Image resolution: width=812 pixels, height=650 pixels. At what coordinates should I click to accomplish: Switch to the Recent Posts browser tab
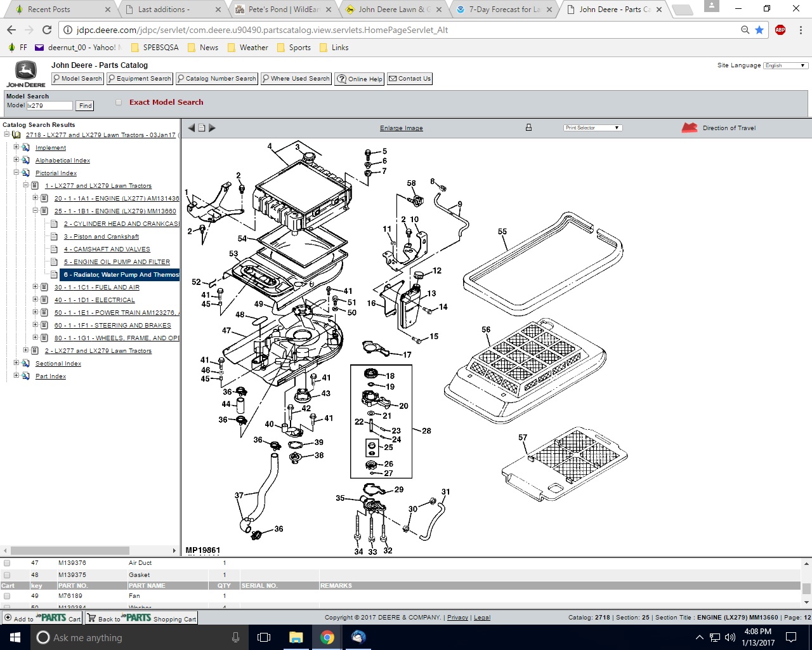click(x=59, y=10)
